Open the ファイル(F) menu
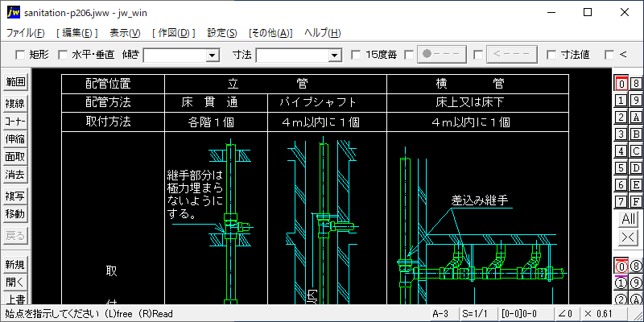 coord(26,33)
